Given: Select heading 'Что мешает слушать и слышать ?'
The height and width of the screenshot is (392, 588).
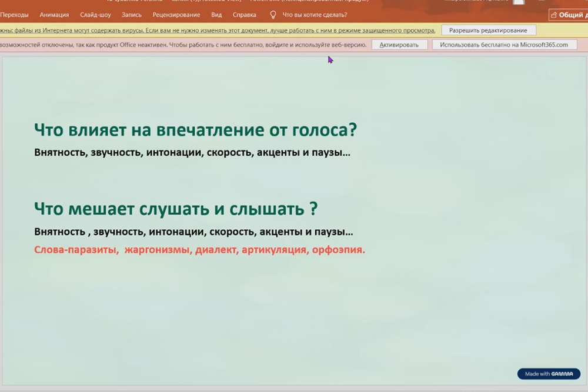Looking at the screenshot, I should click(176, 209).
